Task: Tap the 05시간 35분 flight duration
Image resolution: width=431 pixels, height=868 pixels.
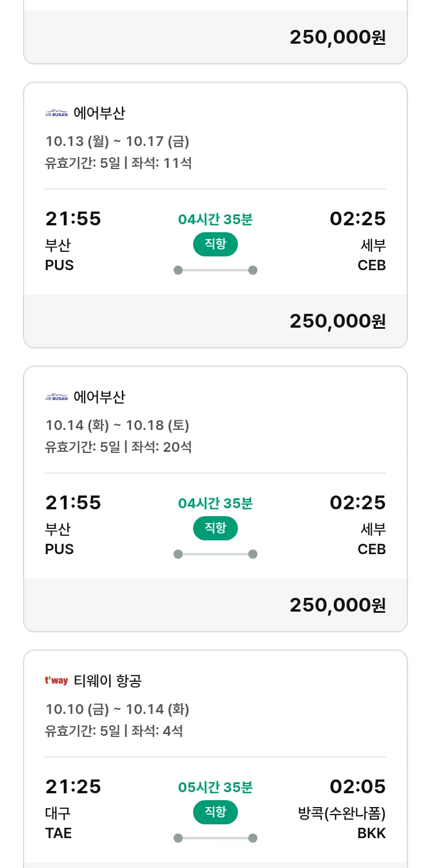Action: [215, 788]
